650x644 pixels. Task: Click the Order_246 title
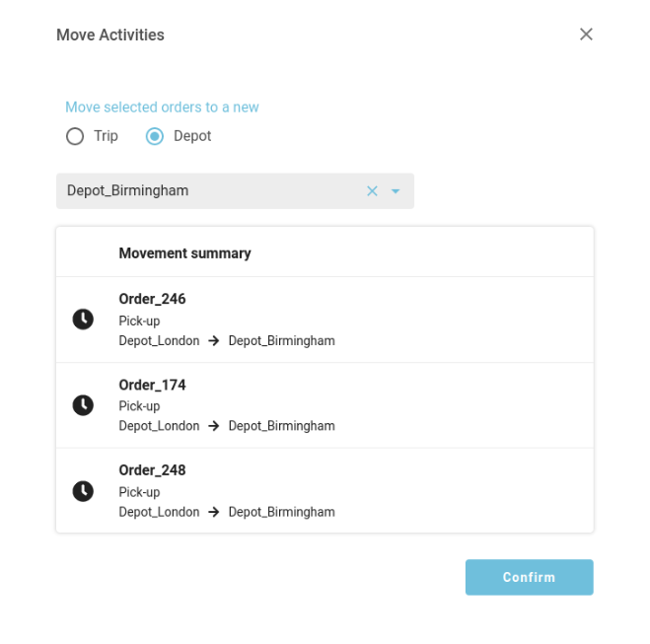(152, 299)
